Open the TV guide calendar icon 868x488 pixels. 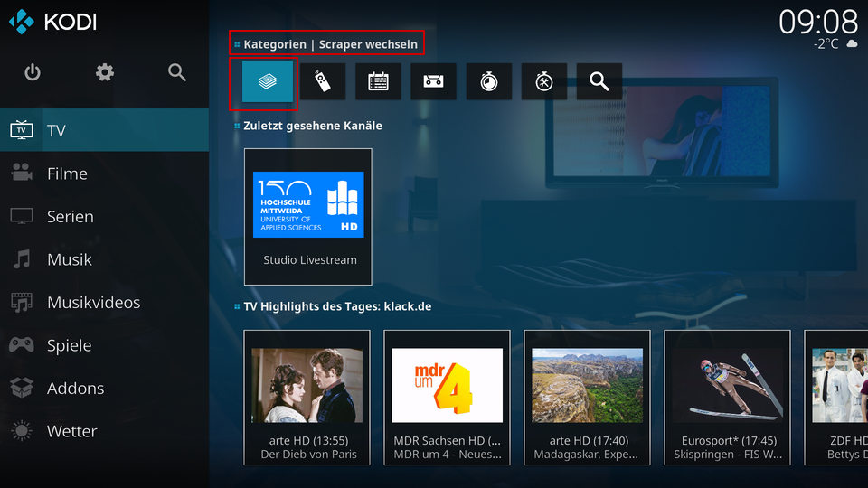point(378,81)
